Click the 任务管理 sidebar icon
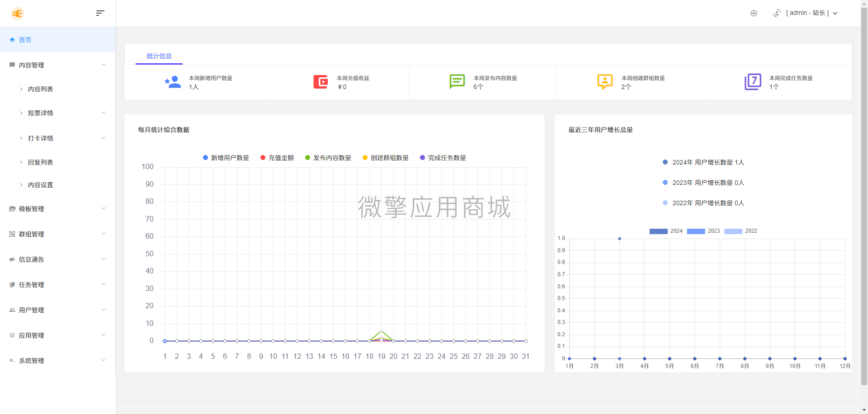Viewport: 868px width, 414px height. [x=12, y=285]
